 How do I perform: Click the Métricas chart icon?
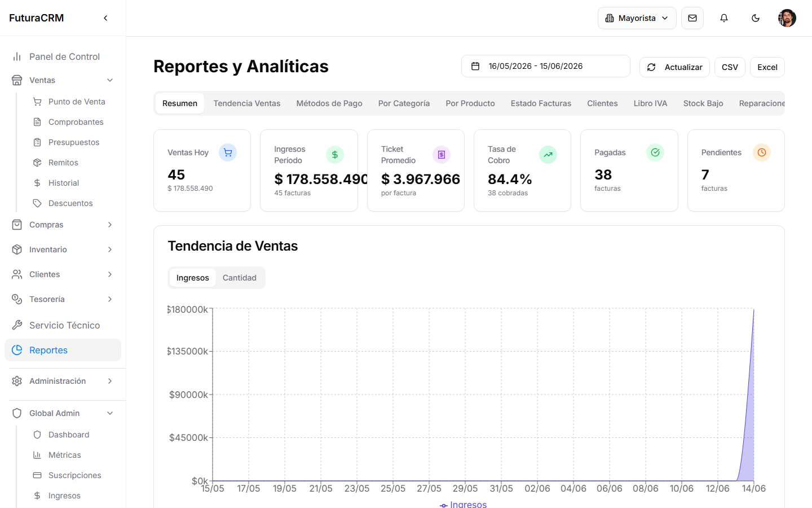(37, 455)
